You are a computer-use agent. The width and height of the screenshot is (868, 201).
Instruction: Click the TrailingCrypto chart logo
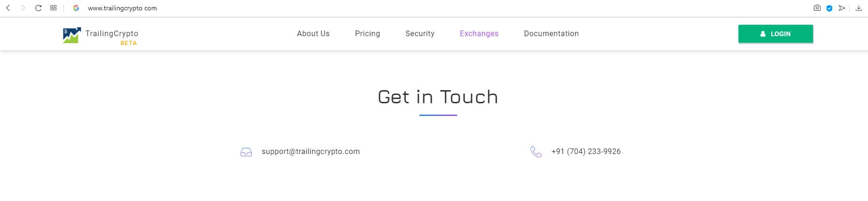pos(72,35)
